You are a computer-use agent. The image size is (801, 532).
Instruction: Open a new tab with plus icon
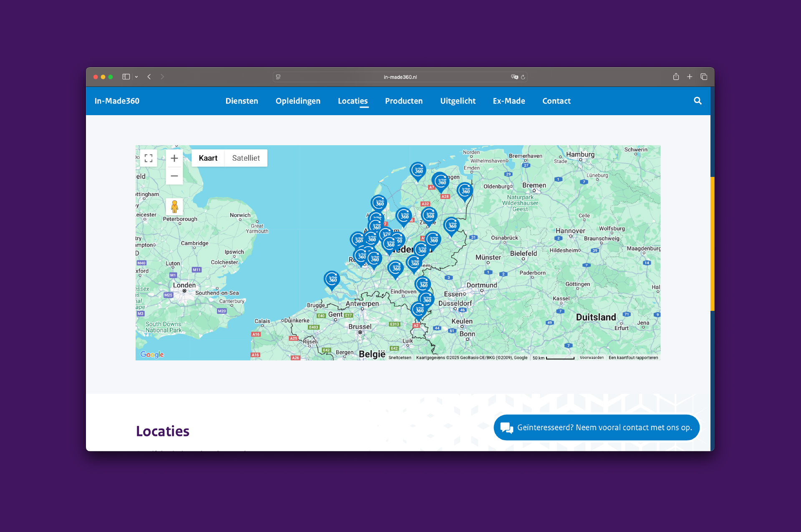click(x=690, y=77)
